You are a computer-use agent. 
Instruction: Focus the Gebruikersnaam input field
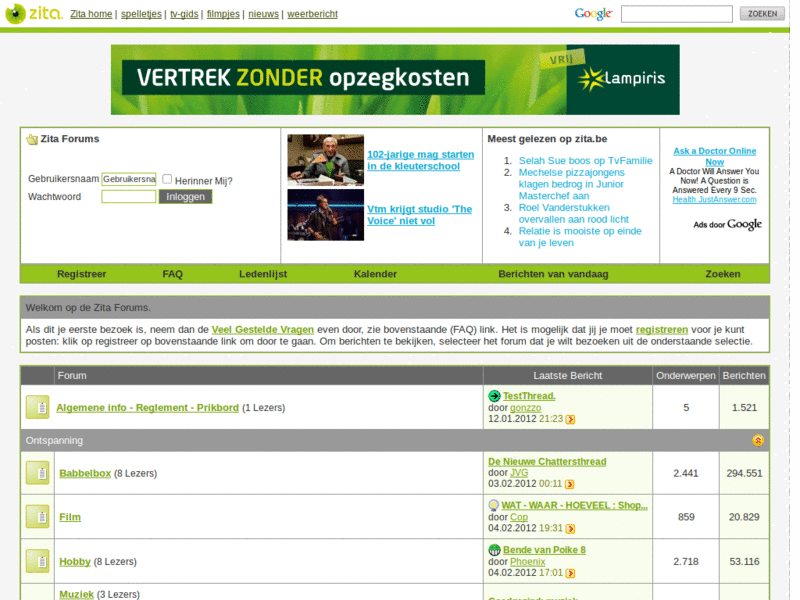[129, 179]
